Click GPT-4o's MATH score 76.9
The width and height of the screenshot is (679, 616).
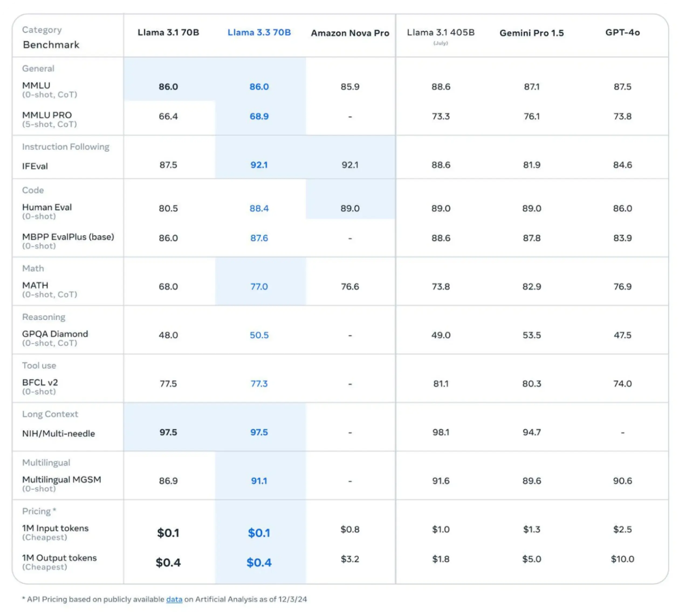tap(622, 286)
